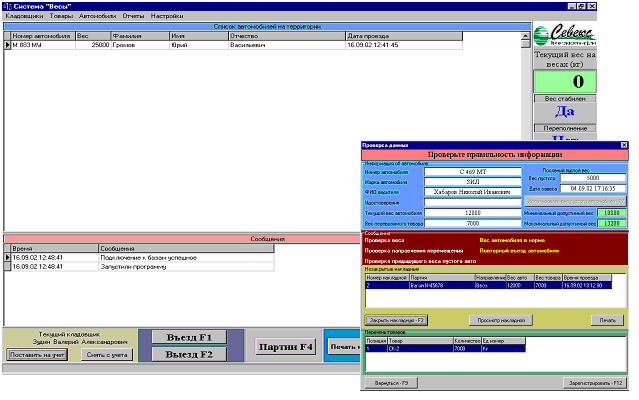
Task: Open the Автомобили menu
Action: 97,16
